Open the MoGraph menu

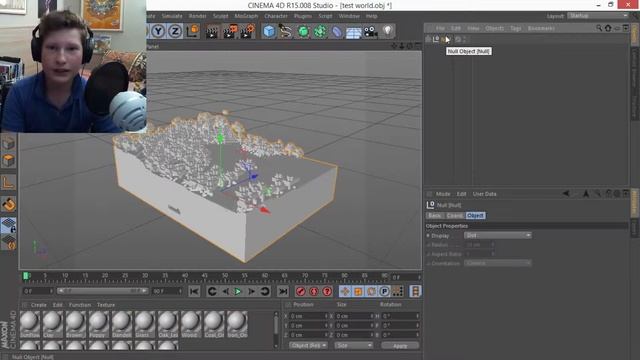246,16
